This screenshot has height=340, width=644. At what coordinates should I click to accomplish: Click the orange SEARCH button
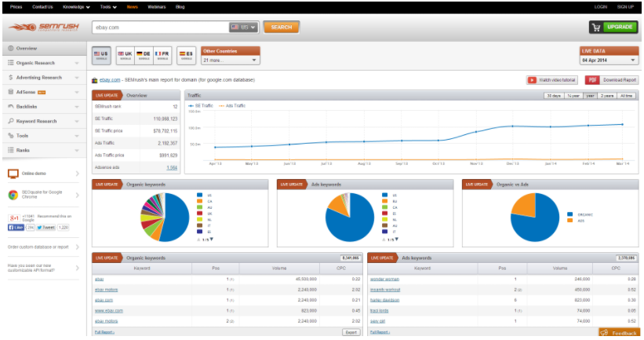click(282, 27)
